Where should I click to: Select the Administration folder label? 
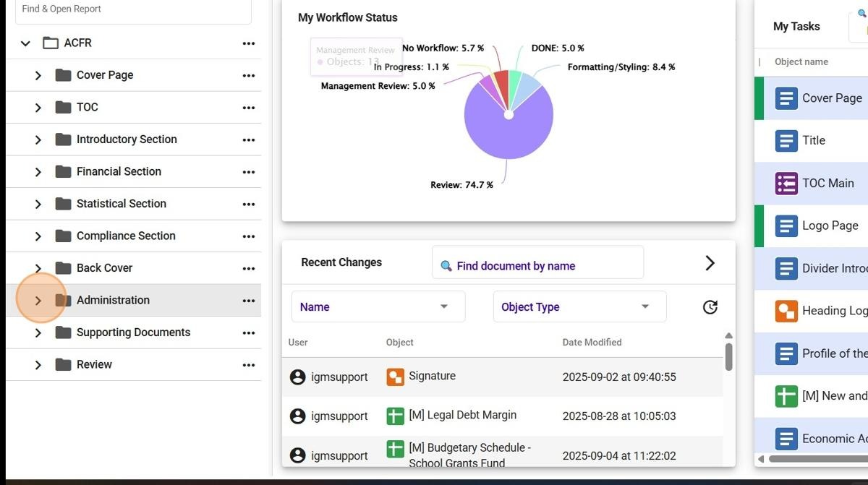113,301
